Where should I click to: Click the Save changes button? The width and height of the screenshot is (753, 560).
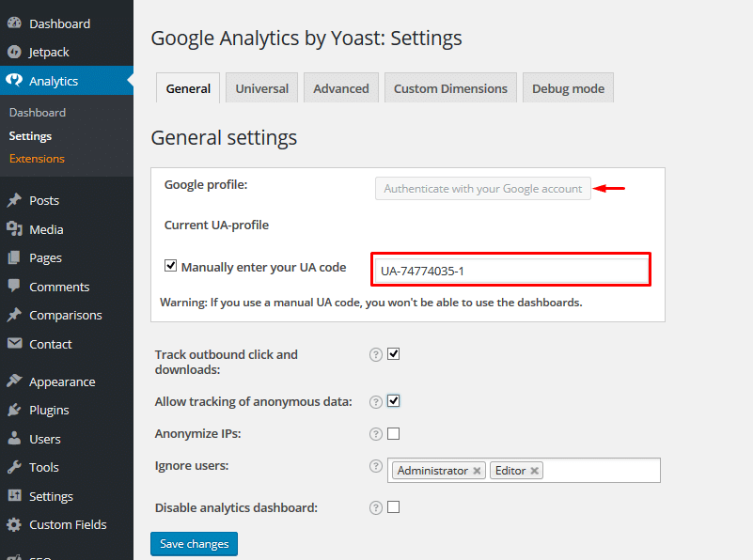tap(194, 544)
